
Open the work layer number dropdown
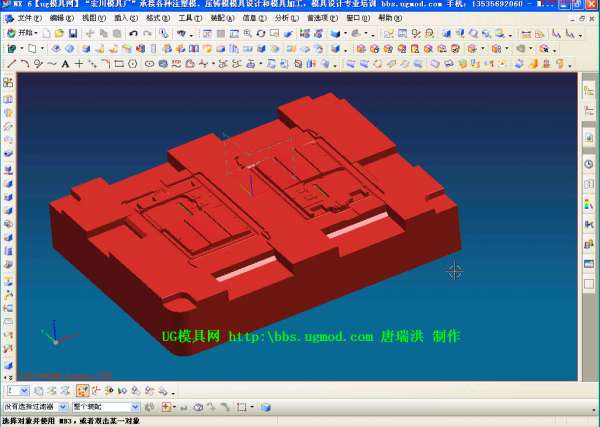tap(25, 391)
